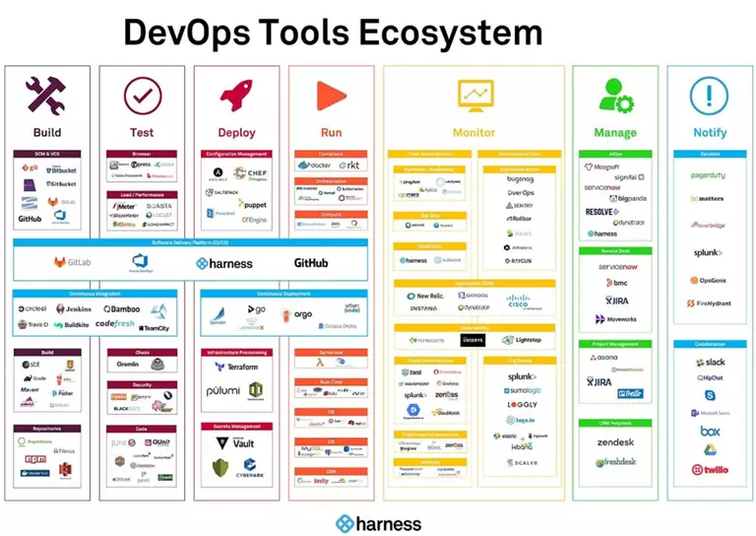Click the 'Monitor' column label
Screen dimensions: 756x536
point(473,132)
